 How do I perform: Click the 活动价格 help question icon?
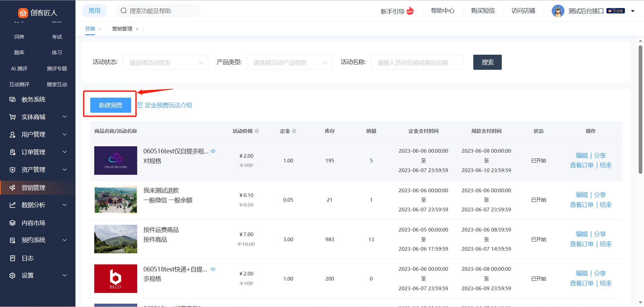[x=257, y=131]
